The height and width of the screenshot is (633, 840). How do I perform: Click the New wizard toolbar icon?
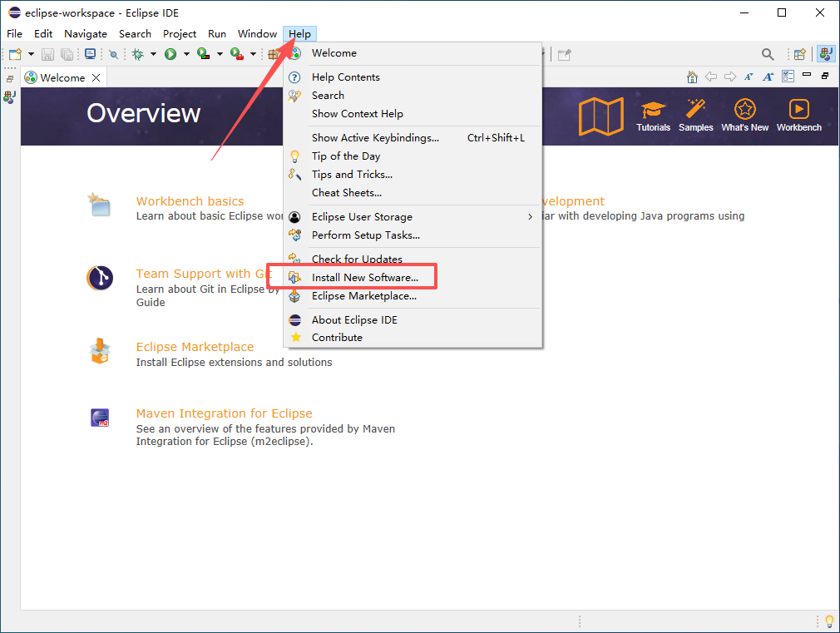(x=15, y=54)
